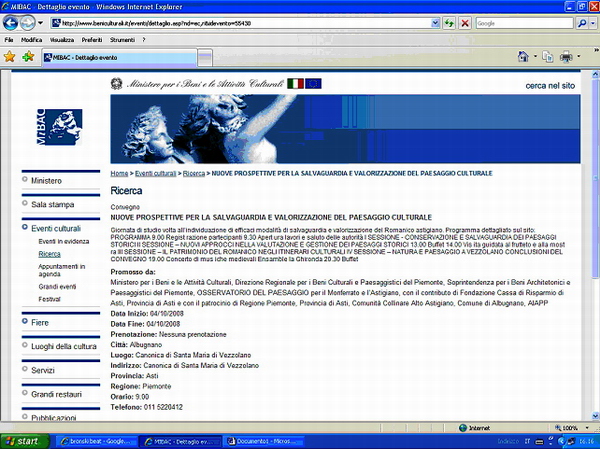Click the Festival submenu link
Viewport: 600px width, 449px height.
pos(49,299)
